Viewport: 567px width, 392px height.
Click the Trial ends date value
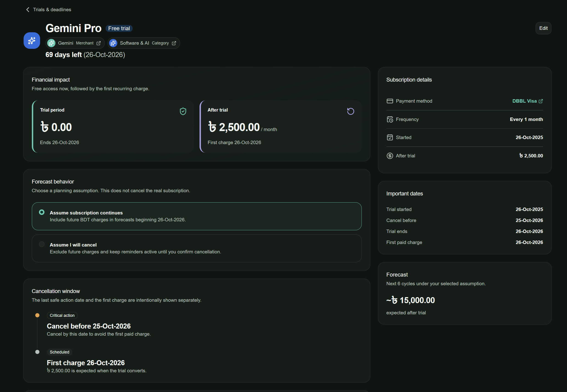pos(529,231)
